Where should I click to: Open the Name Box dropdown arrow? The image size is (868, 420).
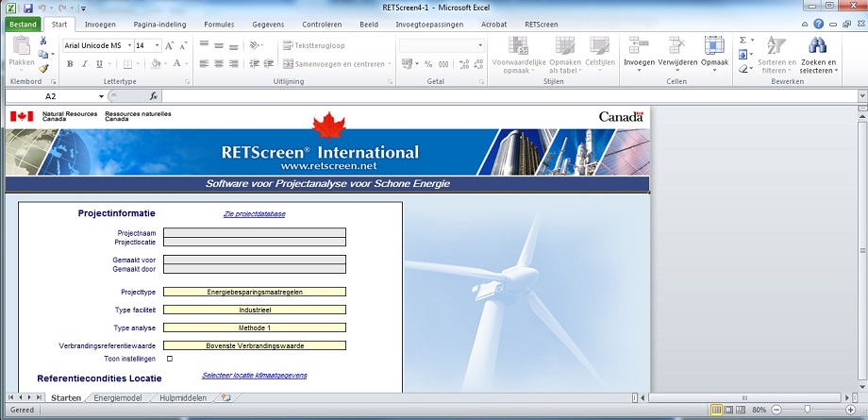click(101, 96)
